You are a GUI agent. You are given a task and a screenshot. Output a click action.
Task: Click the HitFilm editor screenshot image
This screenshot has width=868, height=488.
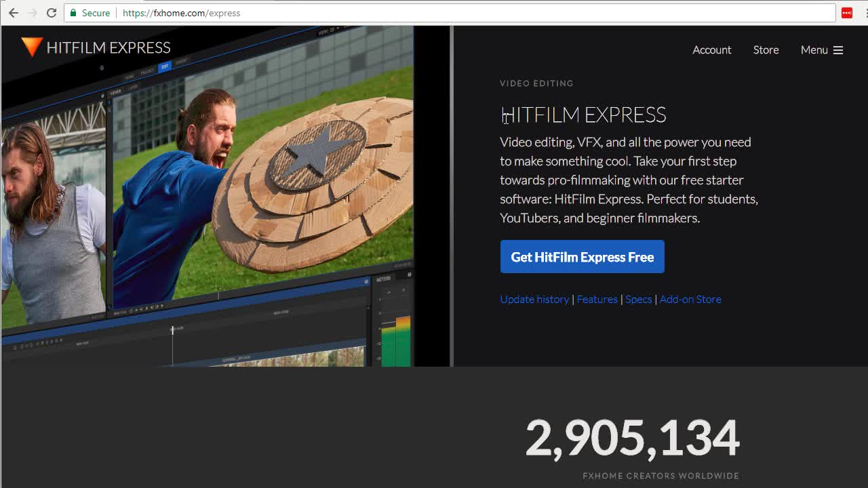click(x=226, y=197)
